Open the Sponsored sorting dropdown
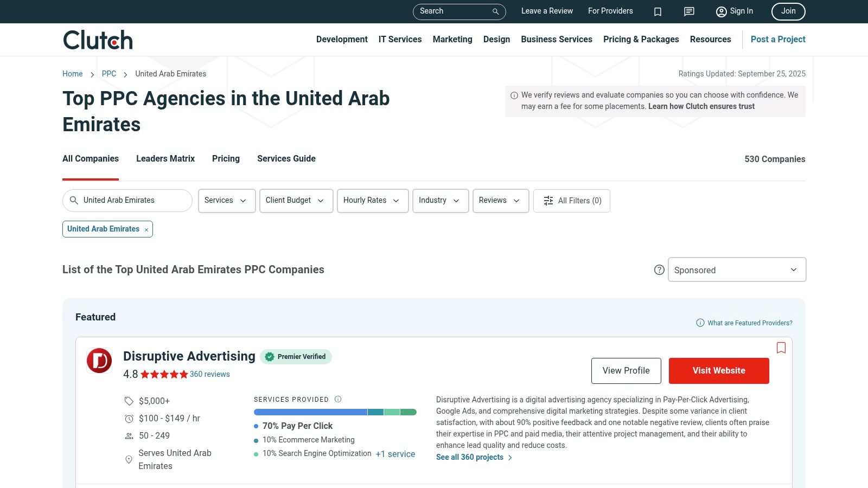Viewport: 868px width, 488px height. point(736,269)
